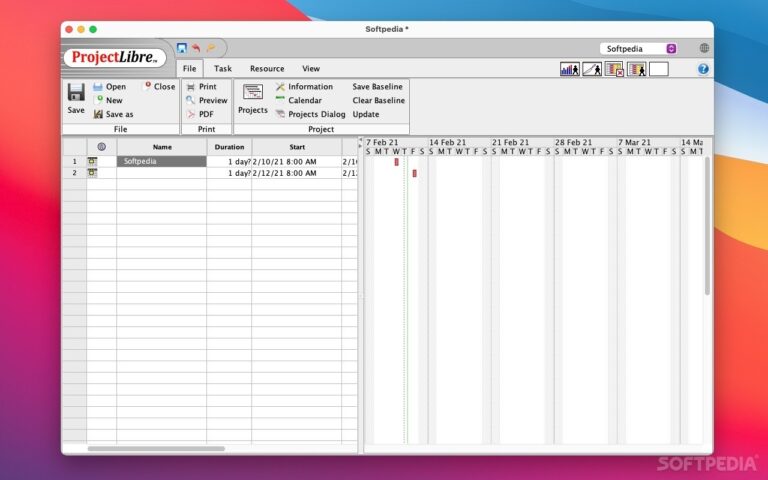Image resolution: width=768 pixels, height=480 pixels.
Task: Click the undo arrow in quick toolbar
Action: pyautogui.click(x=196, y=48)
